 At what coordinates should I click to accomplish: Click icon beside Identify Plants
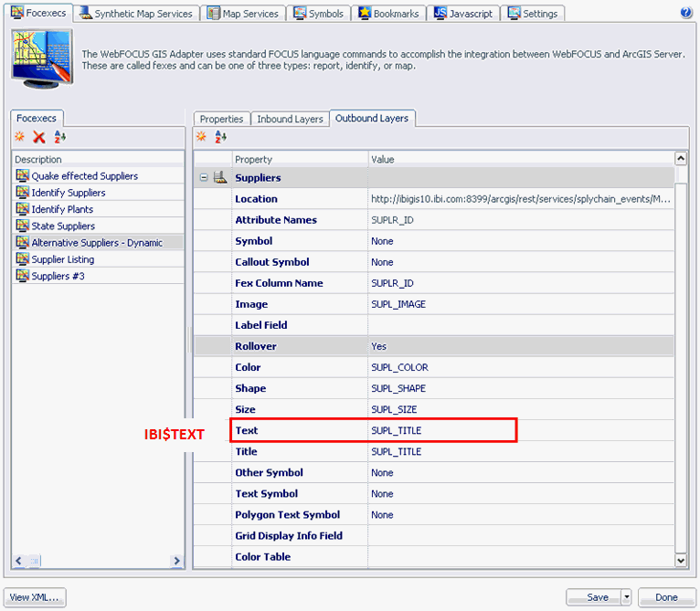[22, 208]
